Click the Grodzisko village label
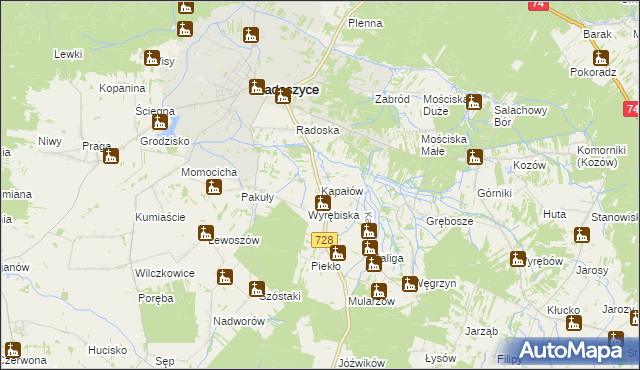Screen dimensions: 640x370 click(x=165, y=141)
